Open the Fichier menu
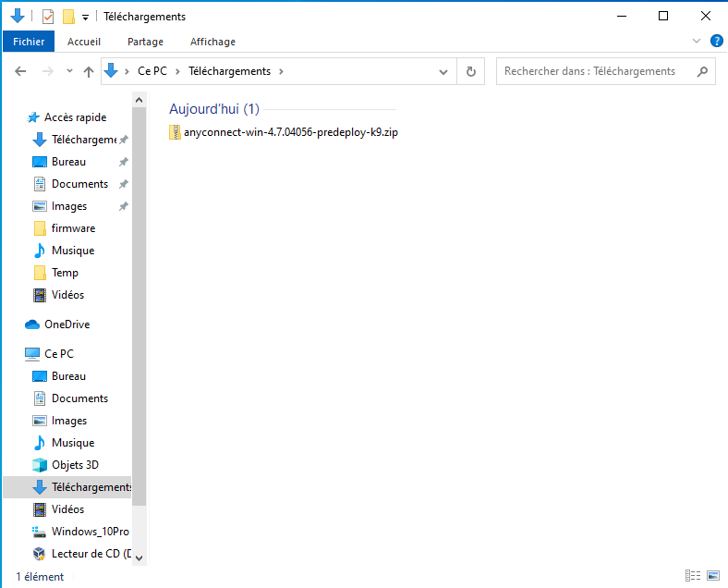This screenshot has width=728, height=588. point(29,42)
